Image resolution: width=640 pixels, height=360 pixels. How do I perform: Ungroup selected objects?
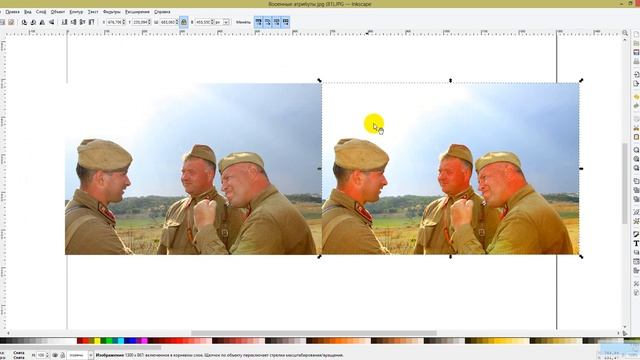point(636,221)
